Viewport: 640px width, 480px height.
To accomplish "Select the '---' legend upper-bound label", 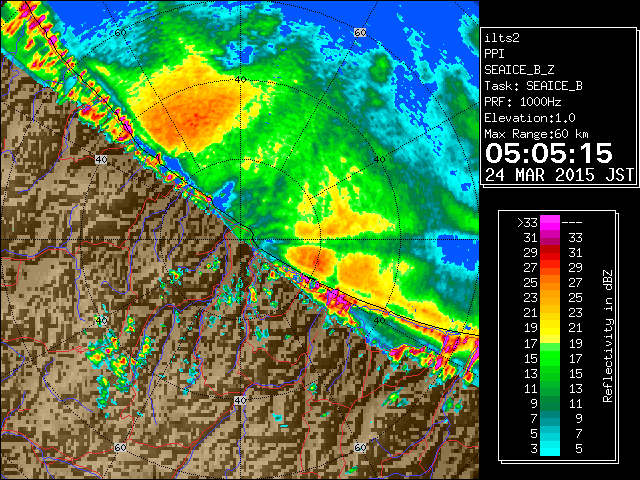I will (572, 223).
